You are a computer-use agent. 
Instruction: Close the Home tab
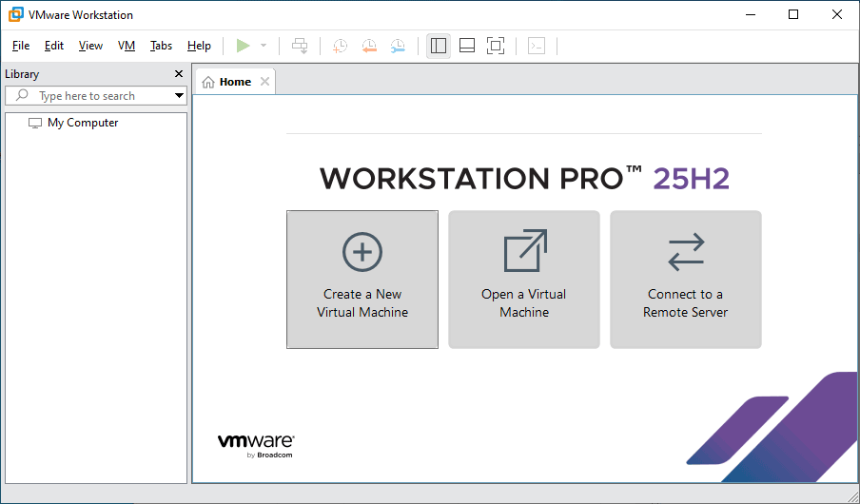pyautogui.click(x=265, y=82)
